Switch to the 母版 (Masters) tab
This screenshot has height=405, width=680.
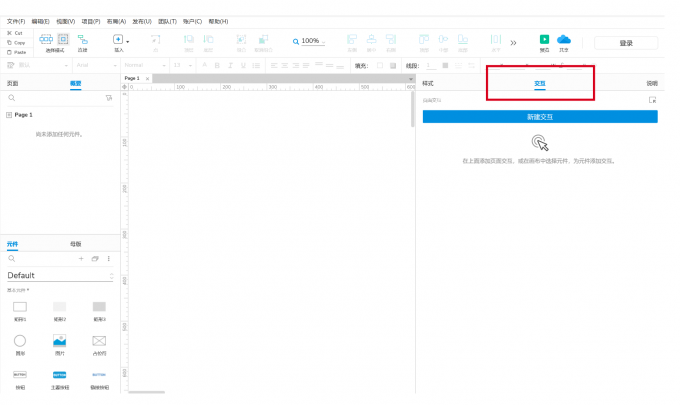pyautogui.click(x=76, y=244)
